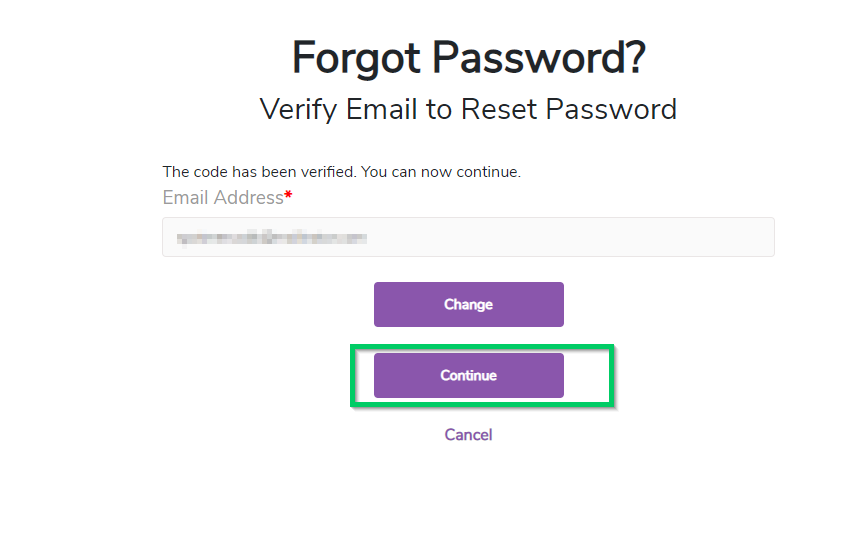
Task: Click the green highlight border around Continue
Action: pyautogui.click(x=612, y=376)
